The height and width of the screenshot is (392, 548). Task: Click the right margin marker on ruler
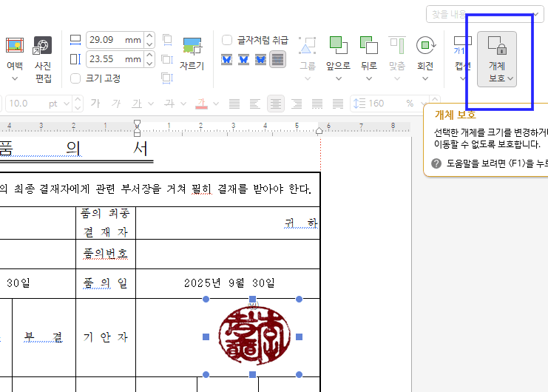(x=319, y=131)
